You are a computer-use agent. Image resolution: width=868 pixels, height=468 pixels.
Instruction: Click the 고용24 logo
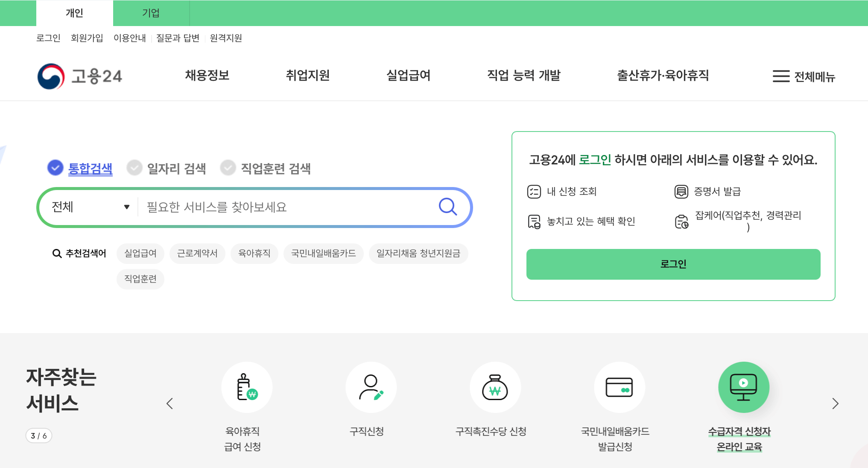point(80,76)
